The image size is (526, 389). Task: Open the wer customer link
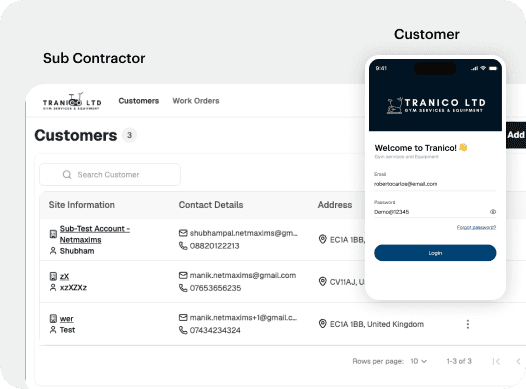(66, 319)
